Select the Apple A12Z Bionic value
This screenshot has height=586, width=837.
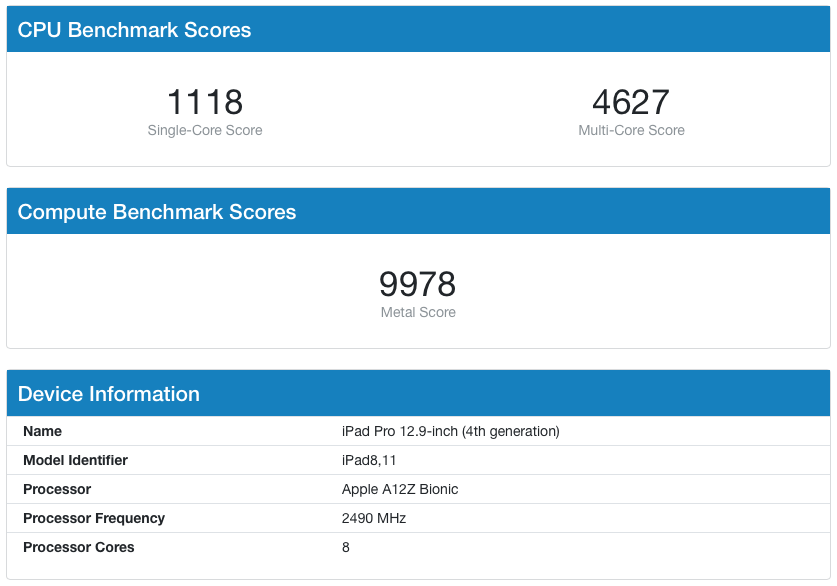pyautogui.click(x=400, y=489)
